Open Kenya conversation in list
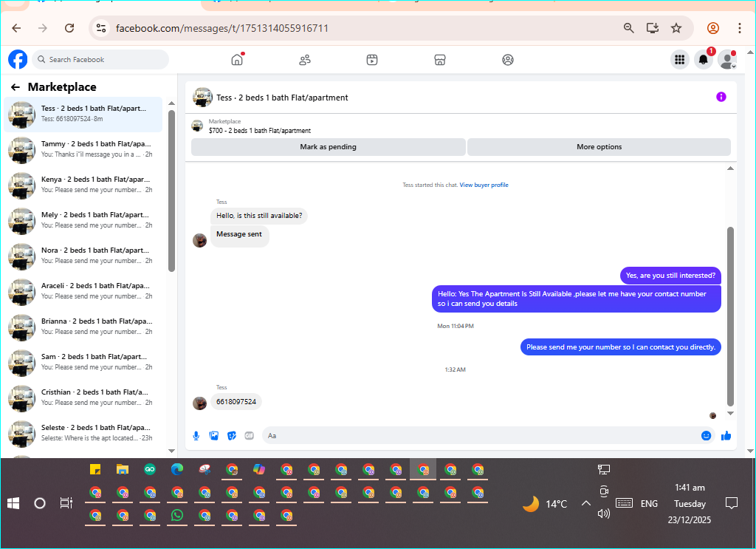 [83, 185]
